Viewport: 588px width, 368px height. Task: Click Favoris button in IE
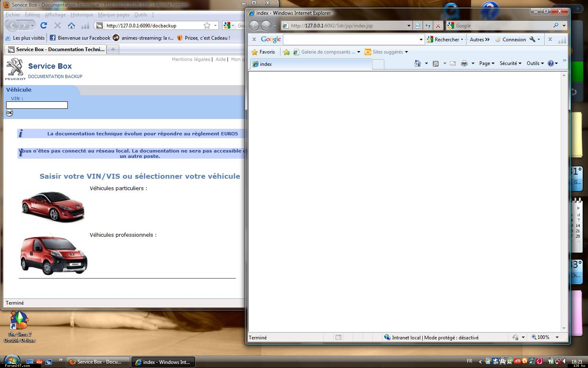(263, 52)
